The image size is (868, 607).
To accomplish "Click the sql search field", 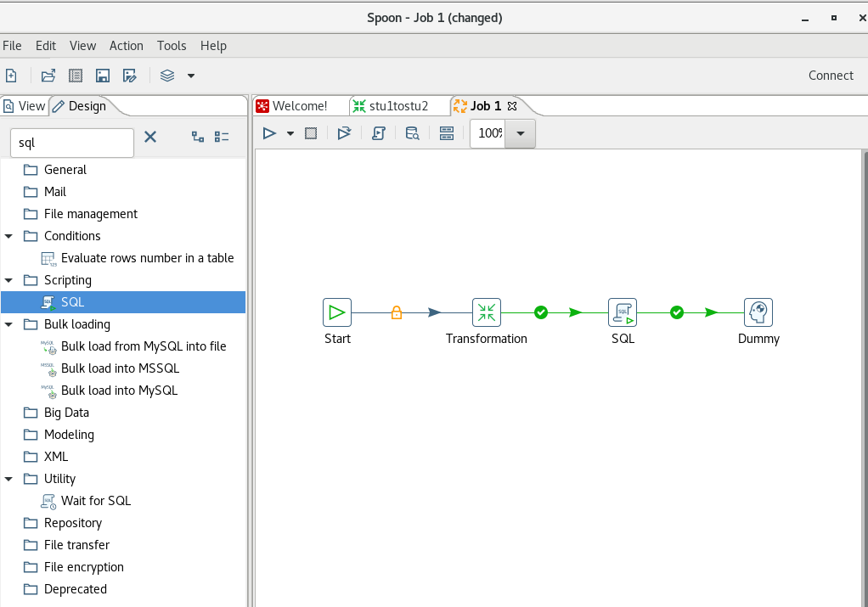I will click(x=72, y=143).
